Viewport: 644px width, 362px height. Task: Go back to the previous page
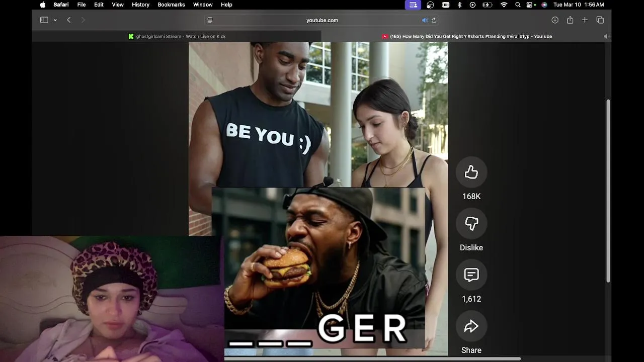[x=69, y=20]
